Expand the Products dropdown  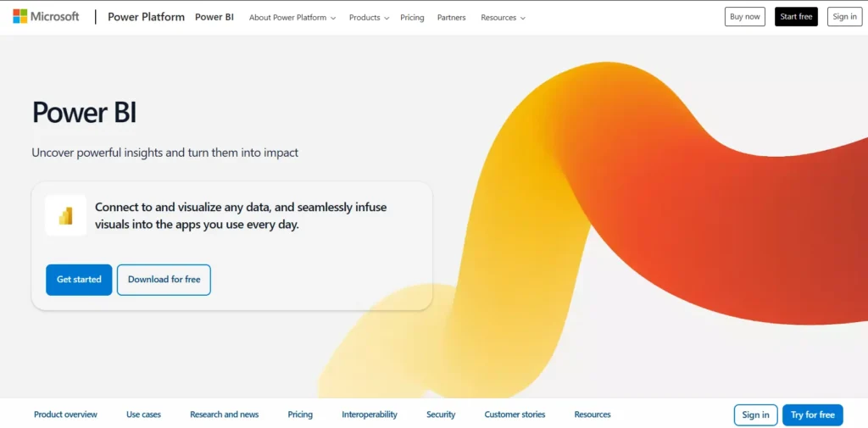point(370,18)
